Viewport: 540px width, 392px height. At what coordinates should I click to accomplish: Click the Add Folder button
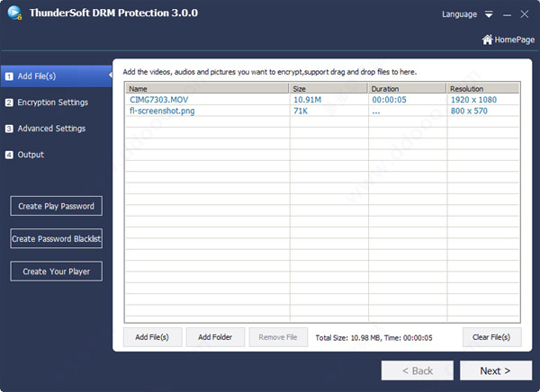[x=215, y=337]
